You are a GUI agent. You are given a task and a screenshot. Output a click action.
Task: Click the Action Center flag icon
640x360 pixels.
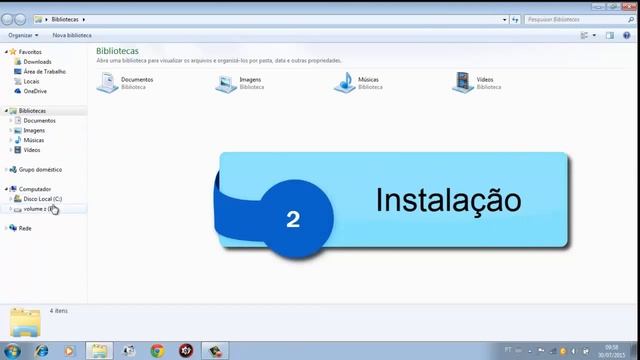click(x=541, y=351)
